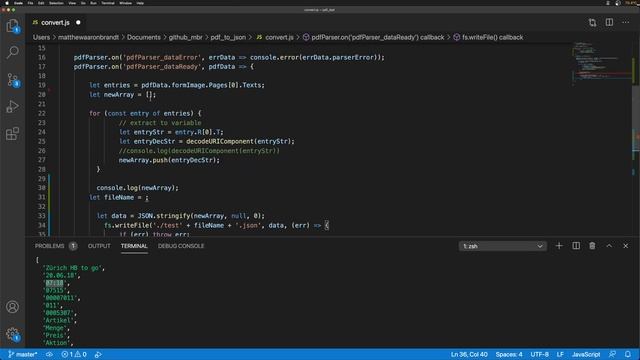
Task: Switch to the Terminal tab
Action: (134, 246)
